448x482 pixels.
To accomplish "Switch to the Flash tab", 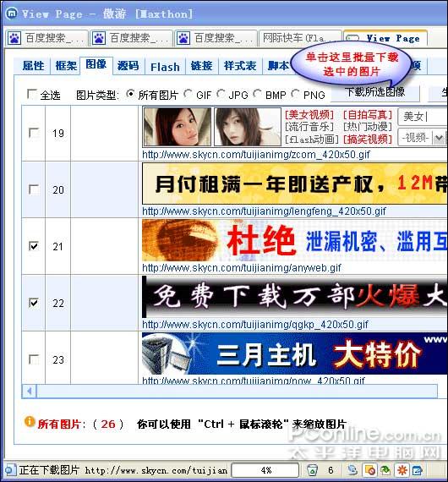I will pos(165,67).
